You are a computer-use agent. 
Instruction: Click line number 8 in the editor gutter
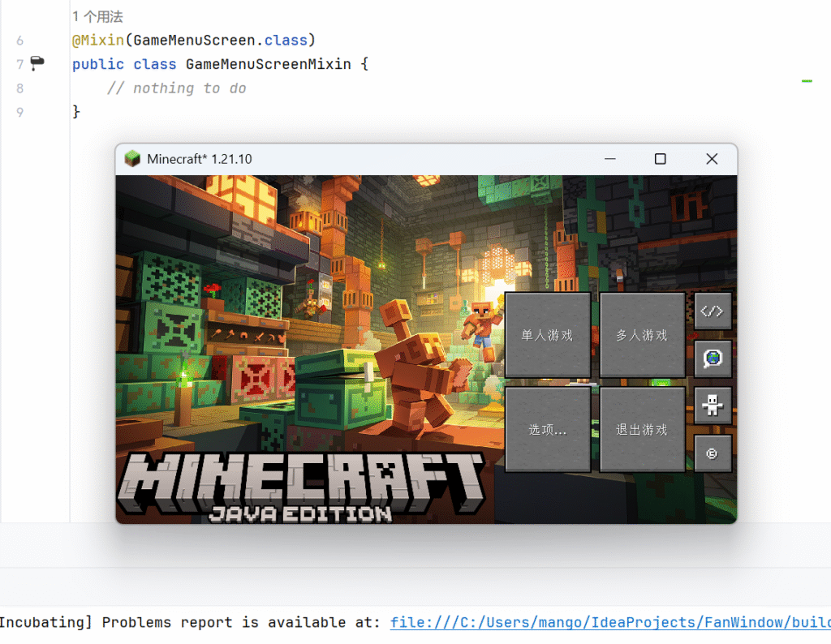[19, 88]
